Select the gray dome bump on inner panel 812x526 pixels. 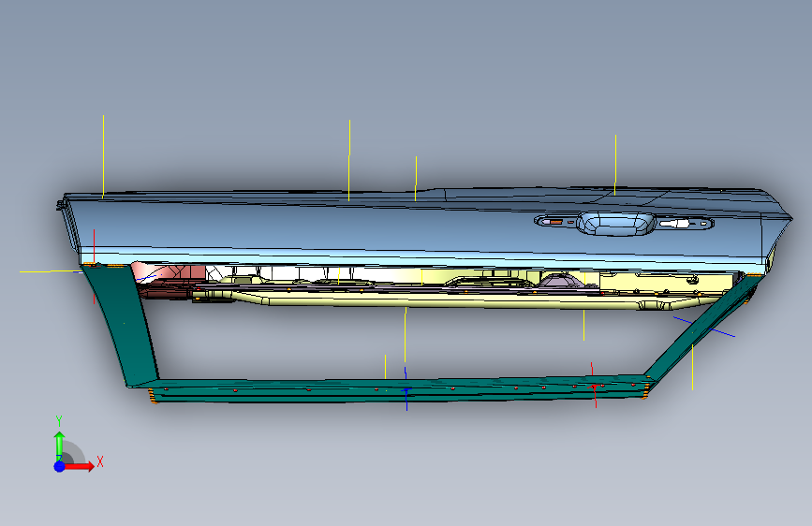point(558,280)
